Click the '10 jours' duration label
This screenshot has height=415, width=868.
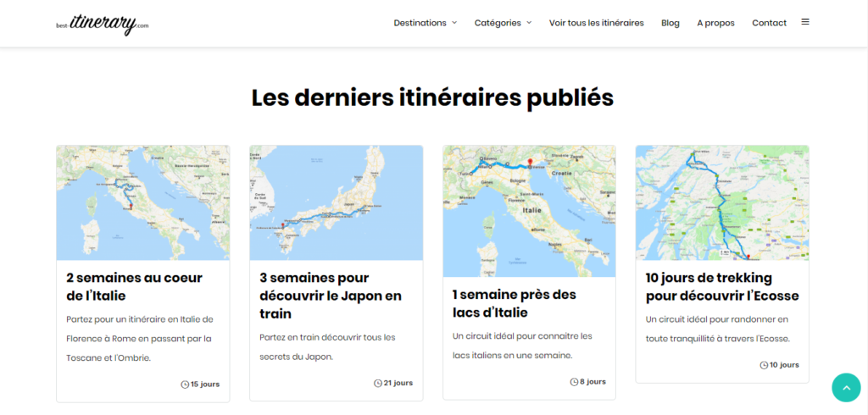pos(784,365)
